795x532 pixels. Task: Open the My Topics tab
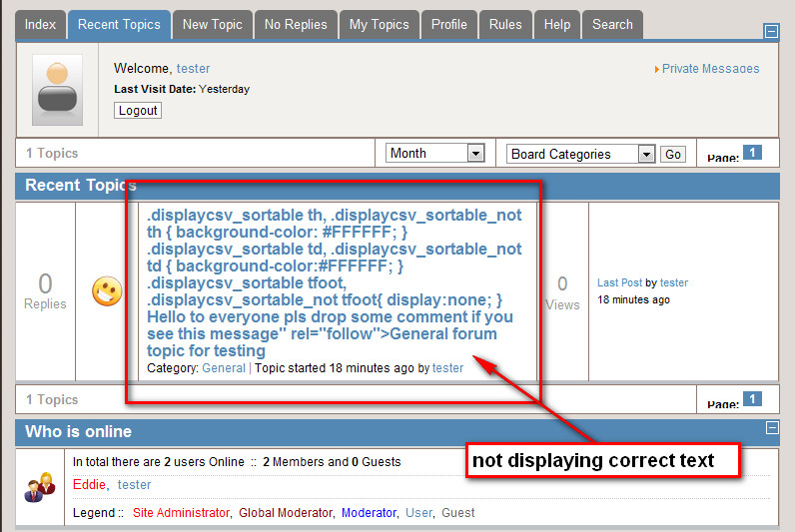tap(379, 25)
